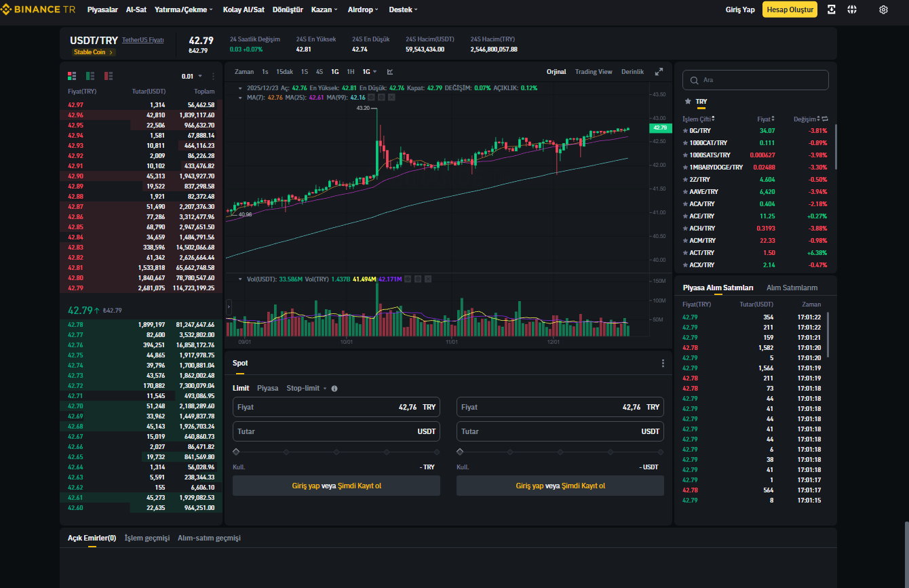The width and height of the screenshot is (909, 588).
Task: Open the TetherUS Fiyatı link
Action: click(143, 40)
